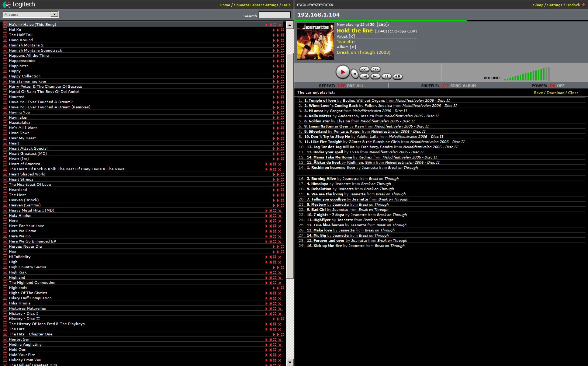Turn Power OFF

(561, 86)
